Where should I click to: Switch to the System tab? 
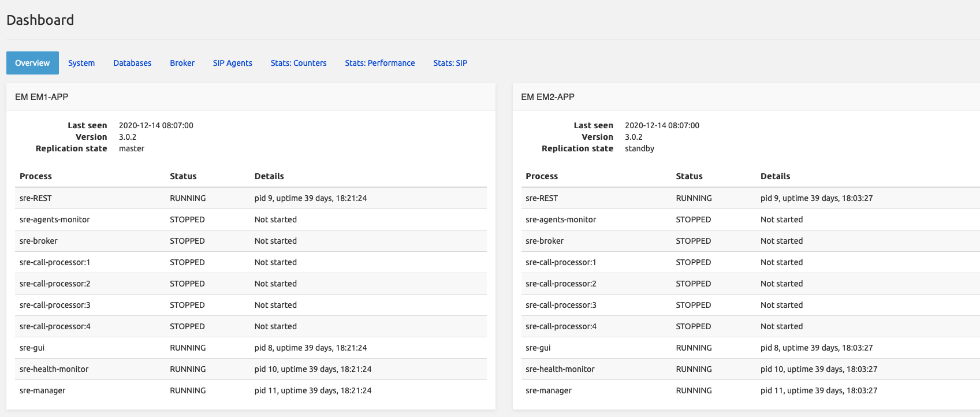coord(81,63)
